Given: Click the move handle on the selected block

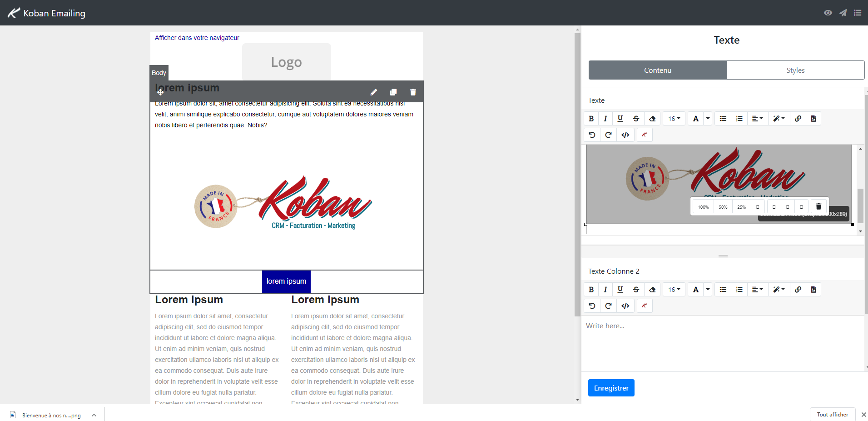Looking at the screenshot, I should click(160, 92).
